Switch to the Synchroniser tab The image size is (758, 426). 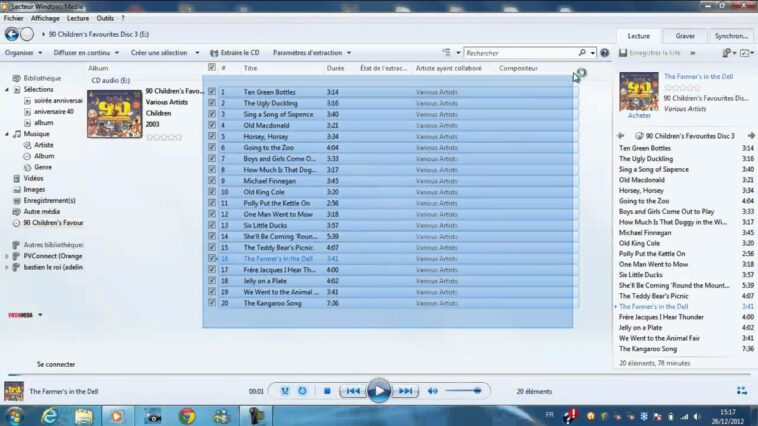(731, 36)
